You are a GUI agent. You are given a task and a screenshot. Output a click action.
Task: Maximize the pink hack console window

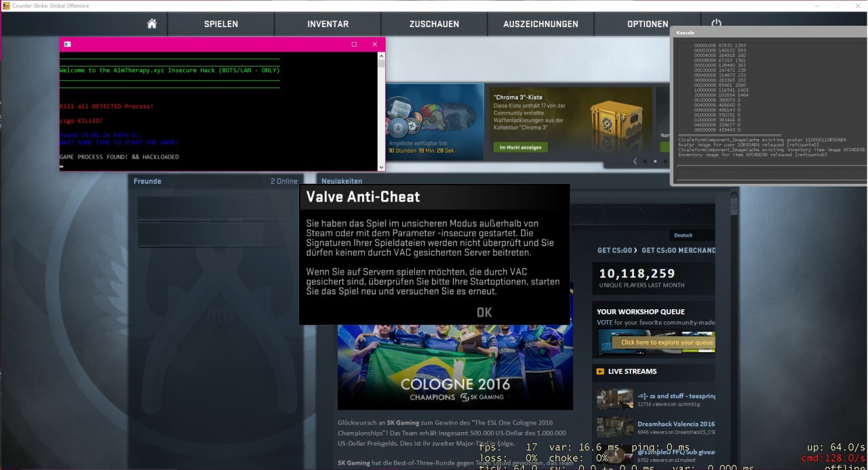(354, 44)
